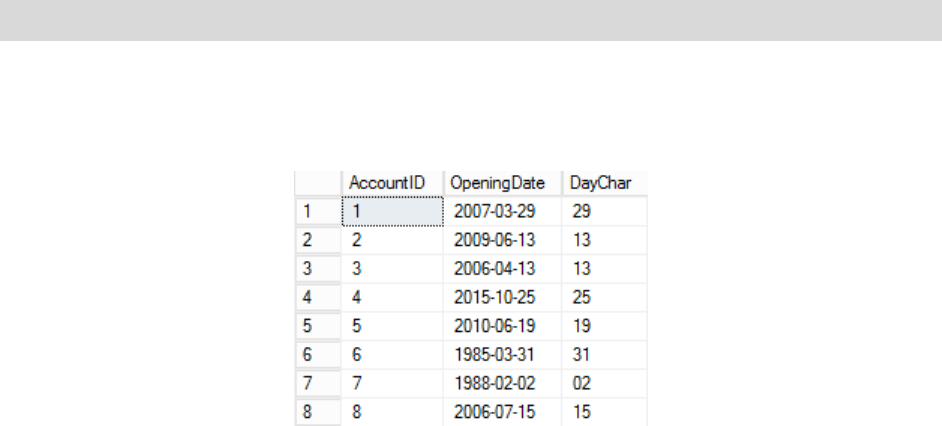Click the date cell 1985-03-31
The width and height of the screenshot is (942, 426).
499,354
